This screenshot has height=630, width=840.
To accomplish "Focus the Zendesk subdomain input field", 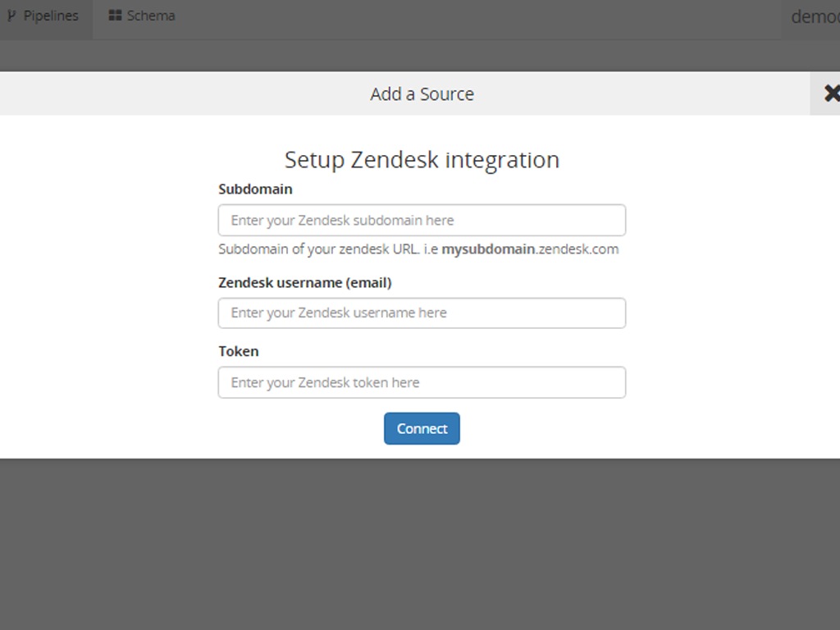I will point(422,221).
